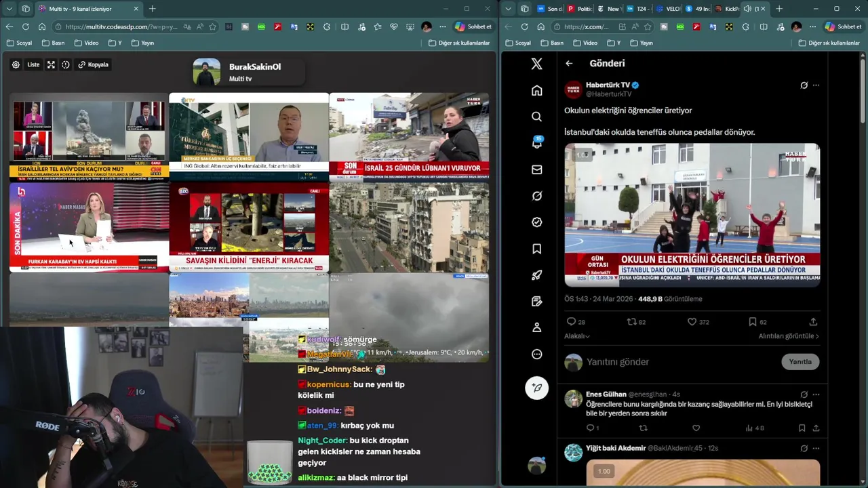Image resolution: width=868 pixels, height=488 pixels.
Task: Switch to KickP tab in right window
Action: [x=726, y=9]
